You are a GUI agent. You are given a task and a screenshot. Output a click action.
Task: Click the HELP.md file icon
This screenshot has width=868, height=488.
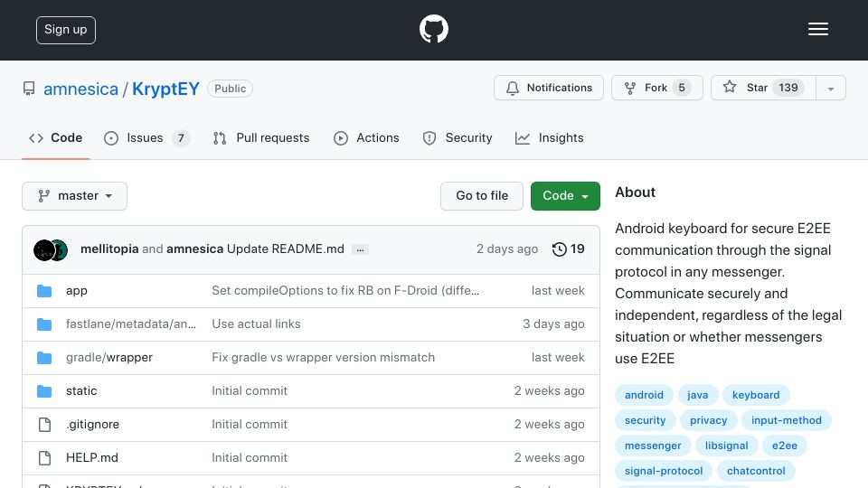[x=44, y=458]
